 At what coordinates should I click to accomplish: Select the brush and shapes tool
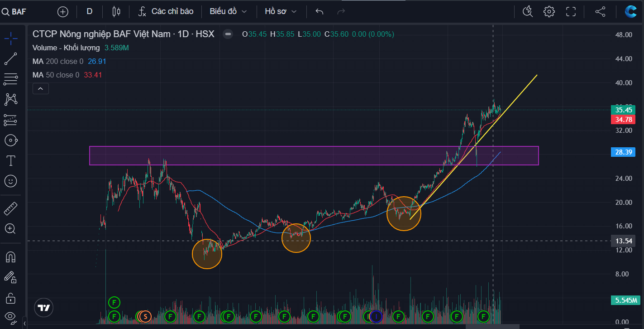tap(11, 140)
